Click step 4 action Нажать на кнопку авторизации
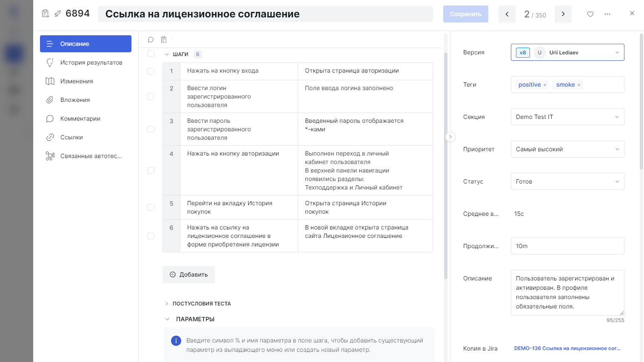The width and height of the screenshot is (644, 362). pyautogui.click(x=233, y=153)
